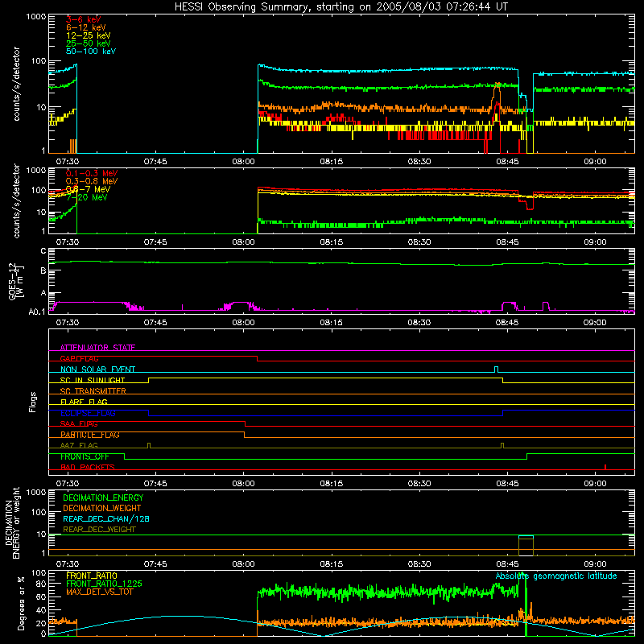Select the FRONTS_OFF flag label

tap(85, 456)
